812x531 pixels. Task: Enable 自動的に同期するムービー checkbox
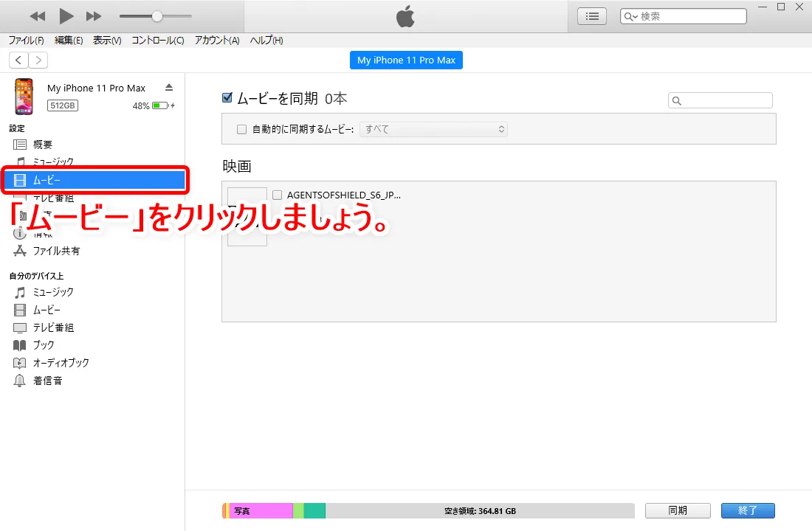[241, 129]
